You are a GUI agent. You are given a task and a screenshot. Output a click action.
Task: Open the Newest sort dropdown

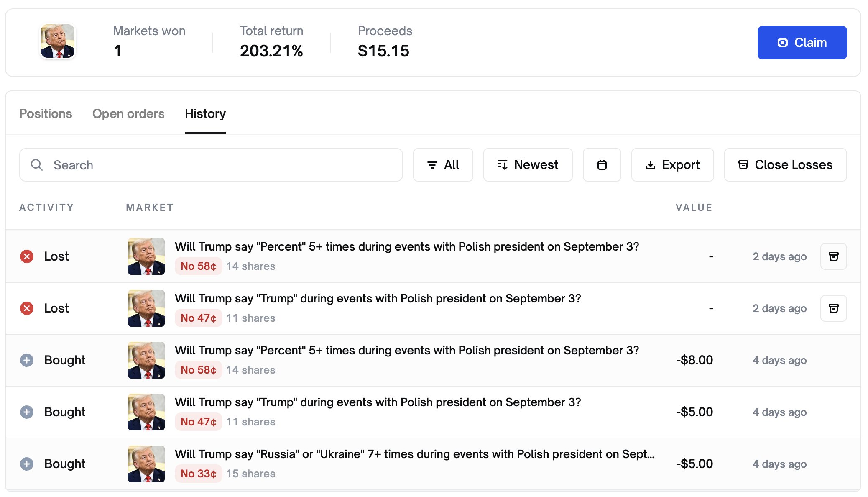pos(528,165)
